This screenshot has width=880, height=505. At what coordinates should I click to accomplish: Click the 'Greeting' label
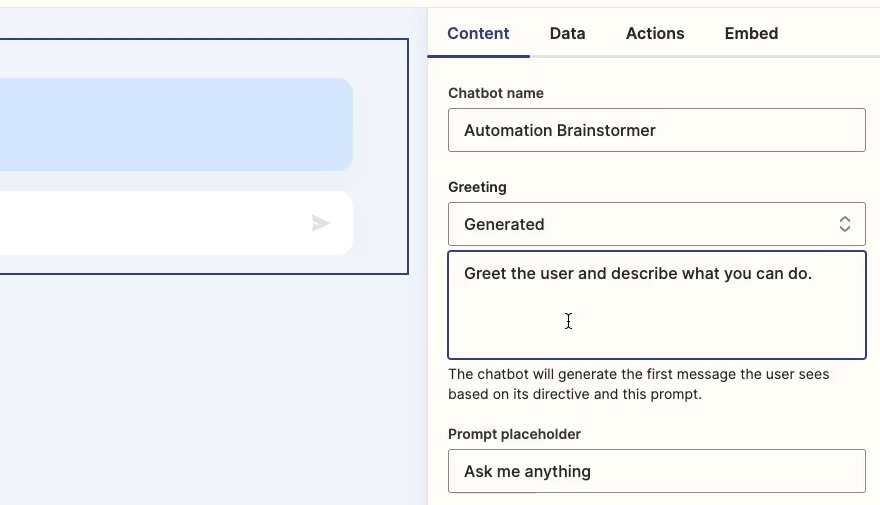point(477,187)
